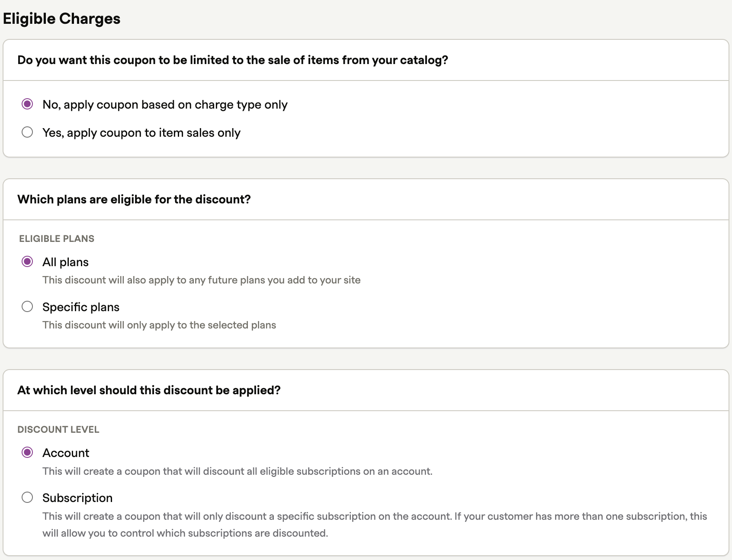Click the 'Subscription' option label text

tap(77, 498)
